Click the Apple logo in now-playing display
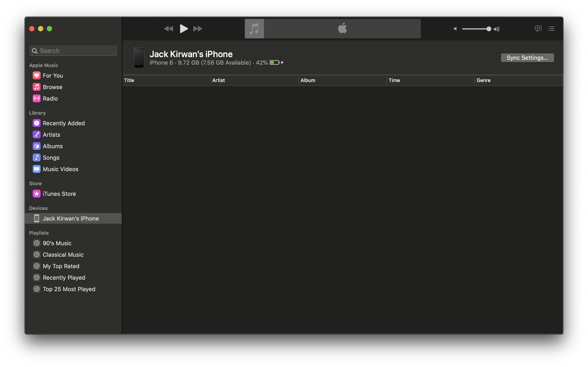588x367 pixels. click(343, 28)
